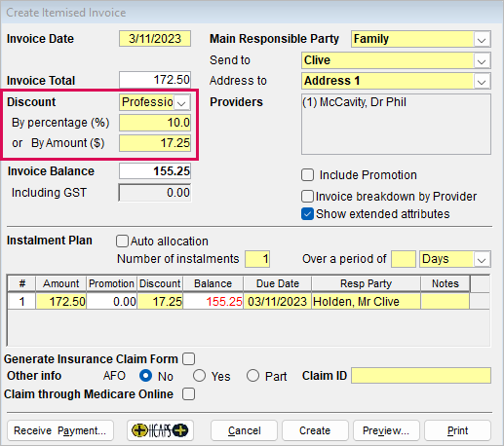
Task: Uncheck Show extended attributes
Action: (x=307, y=214)
